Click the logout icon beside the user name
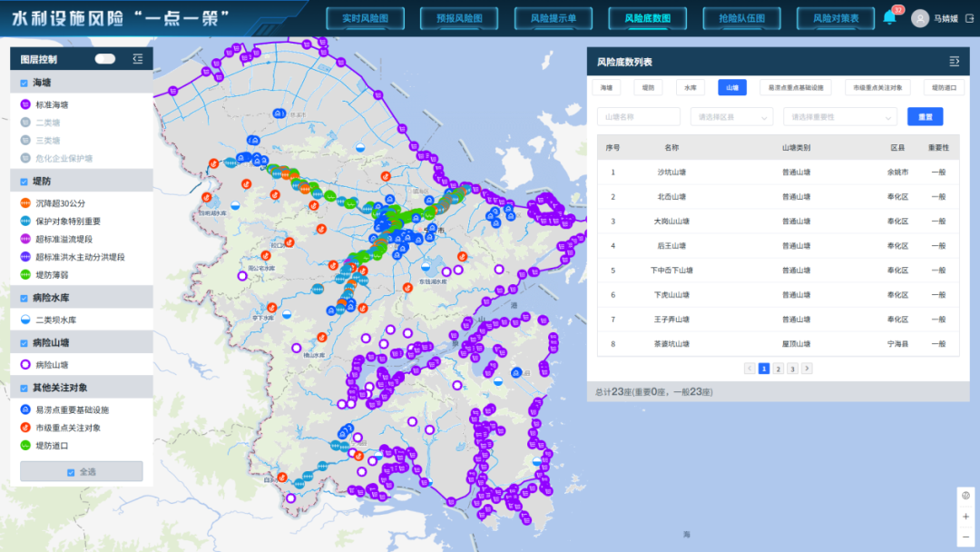This screenshot has height=552, width=980. (969, 18)
